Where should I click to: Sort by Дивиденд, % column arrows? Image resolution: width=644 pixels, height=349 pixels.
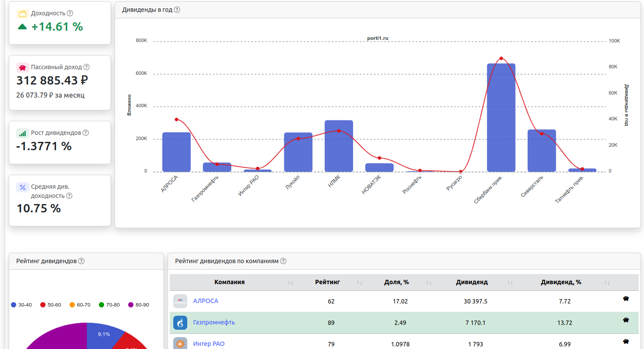[607, 283]
